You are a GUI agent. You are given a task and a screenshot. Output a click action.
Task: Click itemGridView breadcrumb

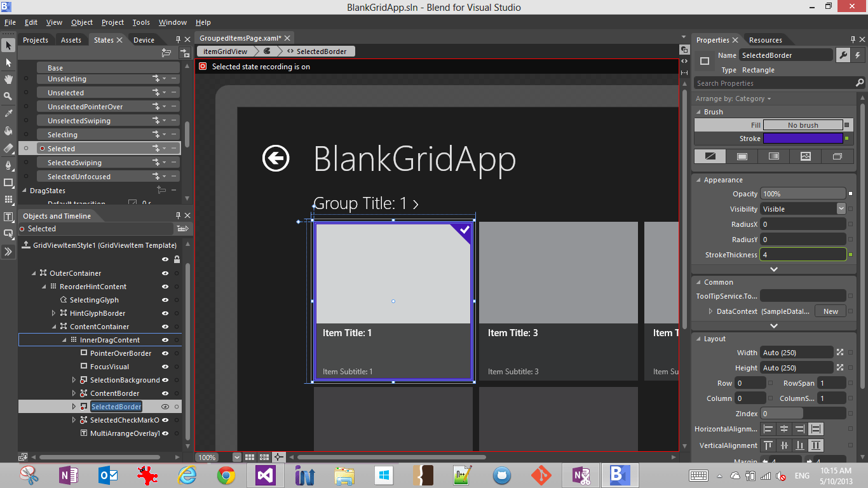(x=225, y=51)
